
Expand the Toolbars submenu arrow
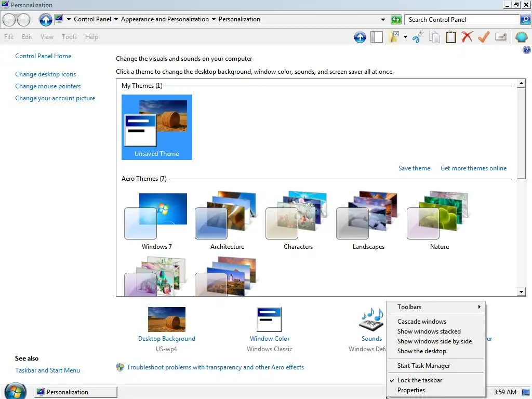click(x=479, y=307)
